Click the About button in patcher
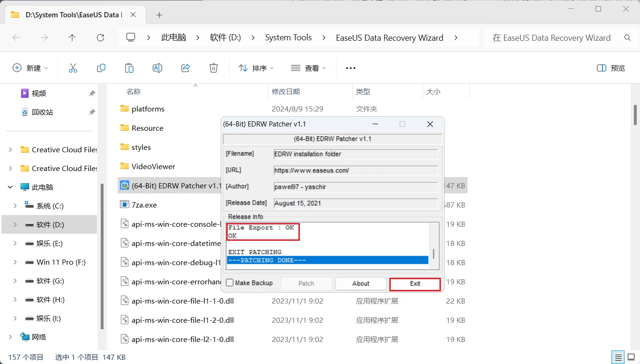Image resolution: width=640 pixels, height=364 pixels. tap(361, 283)
